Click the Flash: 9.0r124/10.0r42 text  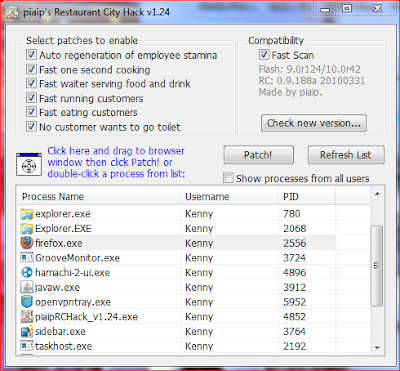[x=309, y=69]
